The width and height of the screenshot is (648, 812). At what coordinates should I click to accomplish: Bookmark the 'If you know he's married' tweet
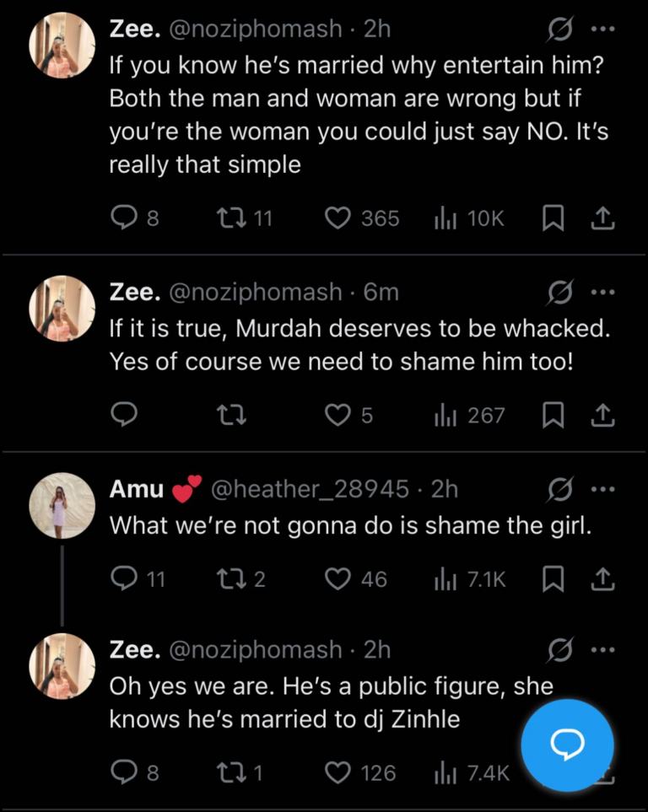coord(552,218)
